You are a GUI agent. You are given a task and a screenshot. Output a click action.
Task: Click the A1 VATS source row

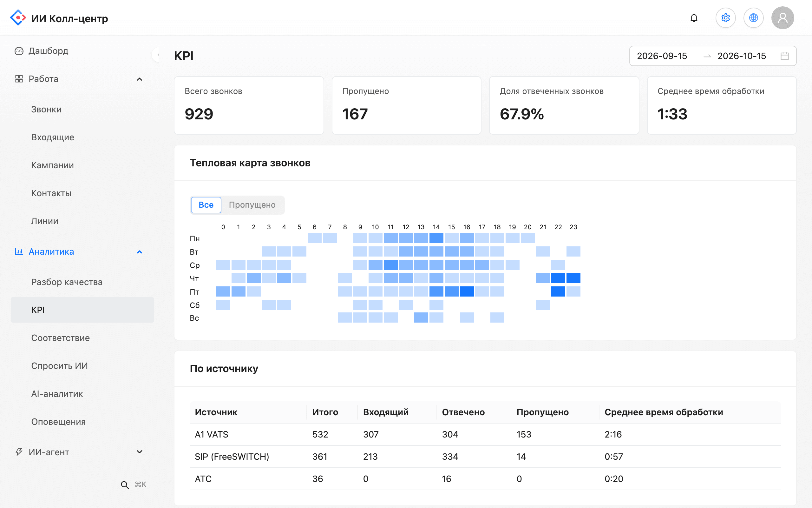tap(485, 434)
